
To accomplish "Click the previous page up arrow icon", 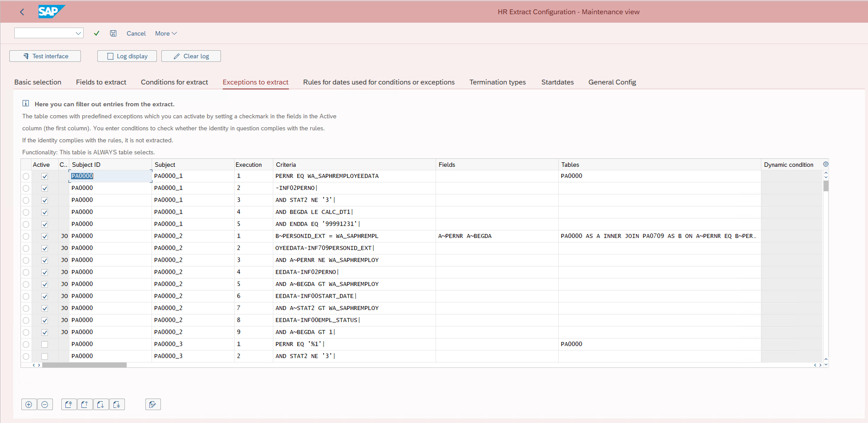I will click(x=85, y=404).
